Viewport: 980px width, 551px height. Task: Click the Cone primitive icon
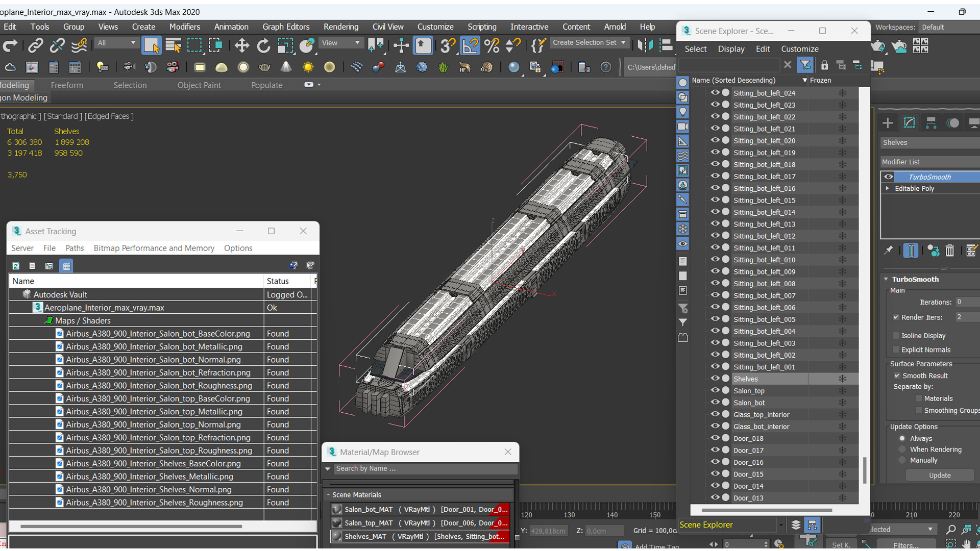pos(286,67)
